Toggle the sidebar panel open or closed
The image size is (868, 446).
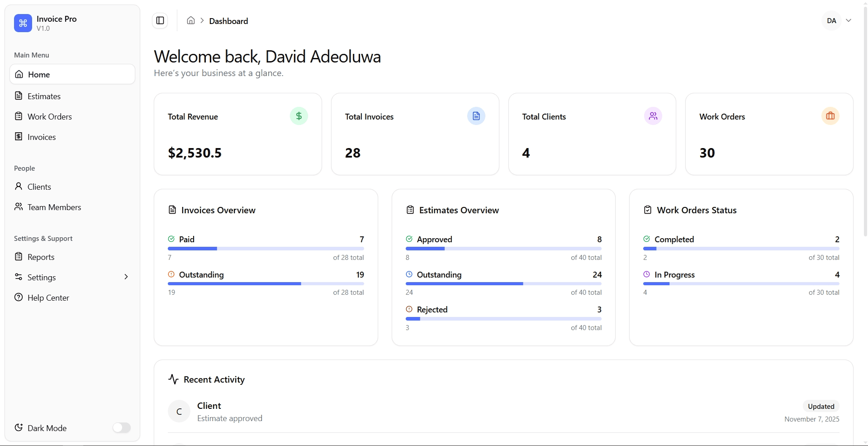160,20
